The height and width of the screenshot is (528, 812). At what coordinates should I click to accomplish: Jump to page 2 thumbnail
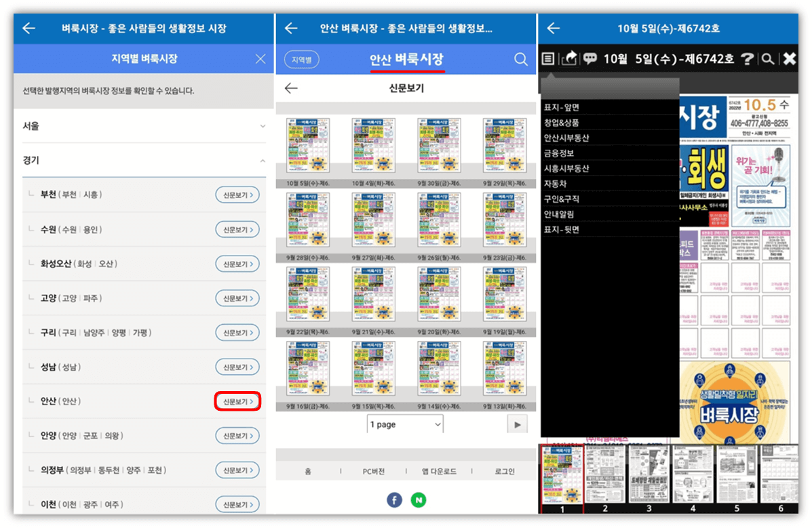(605, 479)
